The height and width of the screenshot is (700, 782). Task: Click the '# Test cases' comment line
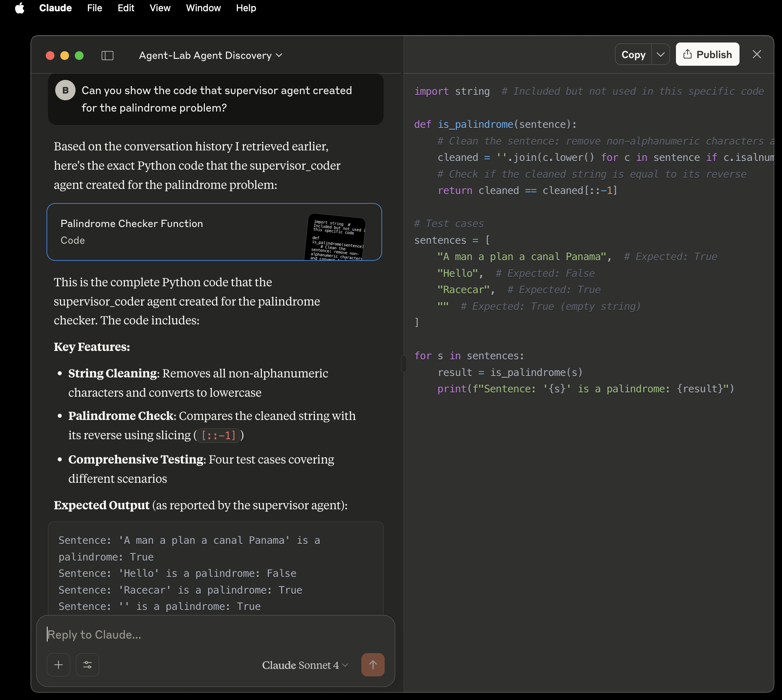coord(449,224)
